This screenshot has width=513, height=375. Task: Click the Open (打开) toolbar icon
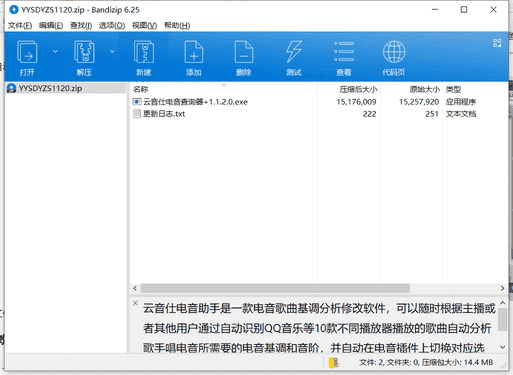click(27, 52)
